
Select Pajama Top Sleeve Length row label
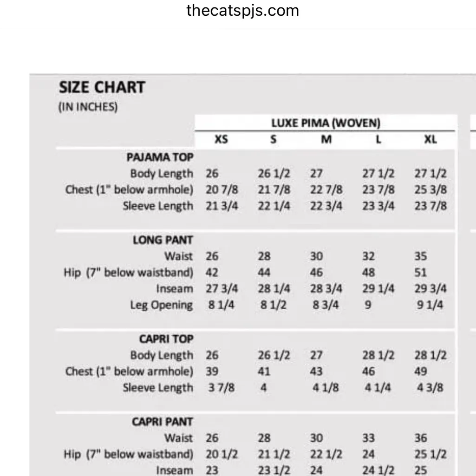click(157, 206)
